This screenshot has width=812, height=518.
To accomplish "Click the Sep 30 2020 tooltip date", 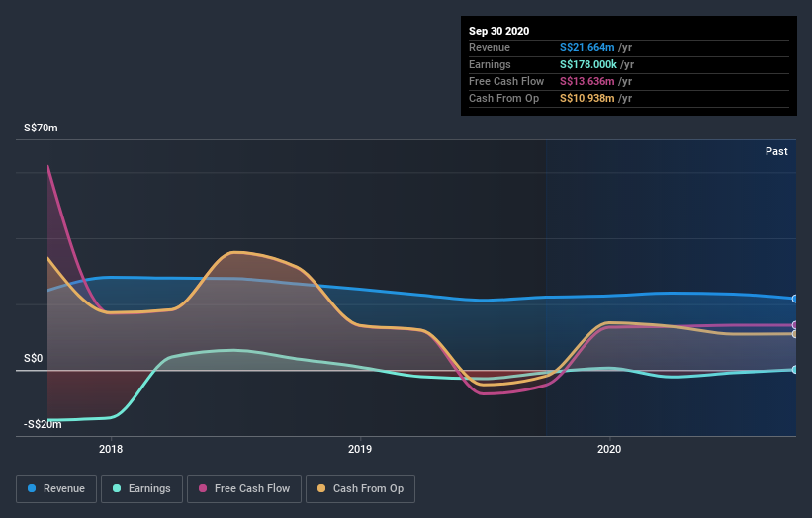I will 498,31.
